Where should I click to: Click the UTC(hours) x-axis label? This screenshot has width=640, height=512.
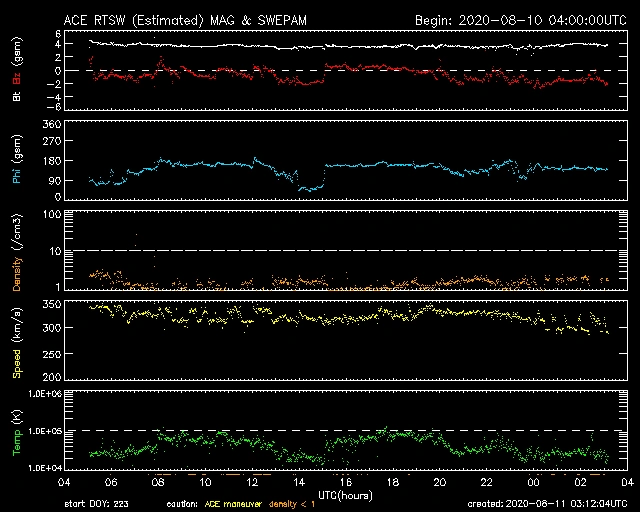coord(343,494)
